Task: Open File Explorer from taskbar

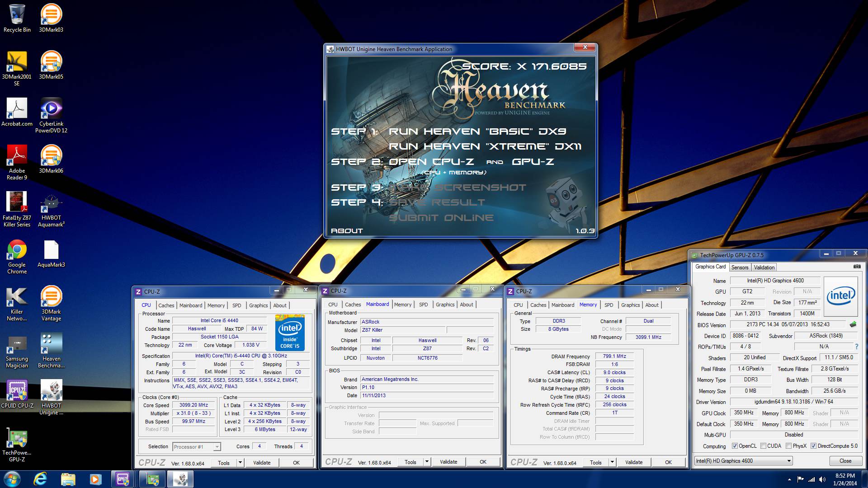Action: tap(68, 479)
